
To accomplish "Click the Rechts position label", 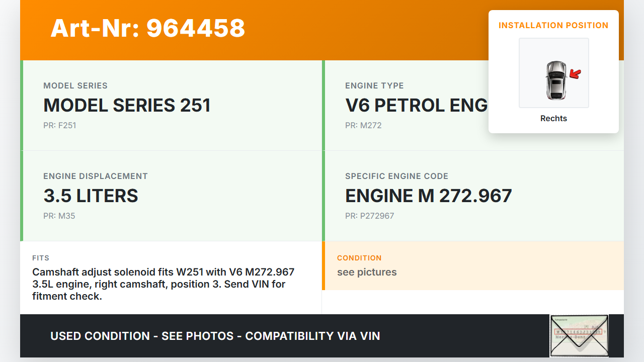I will point(553,119).
